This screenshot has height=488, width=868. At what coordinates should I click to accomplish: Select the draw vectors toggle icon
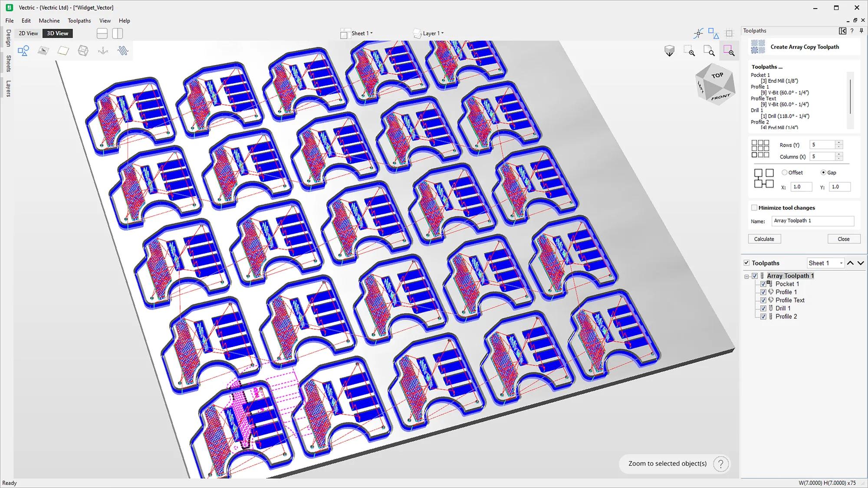pyautogui.click(x=23, y=51)
